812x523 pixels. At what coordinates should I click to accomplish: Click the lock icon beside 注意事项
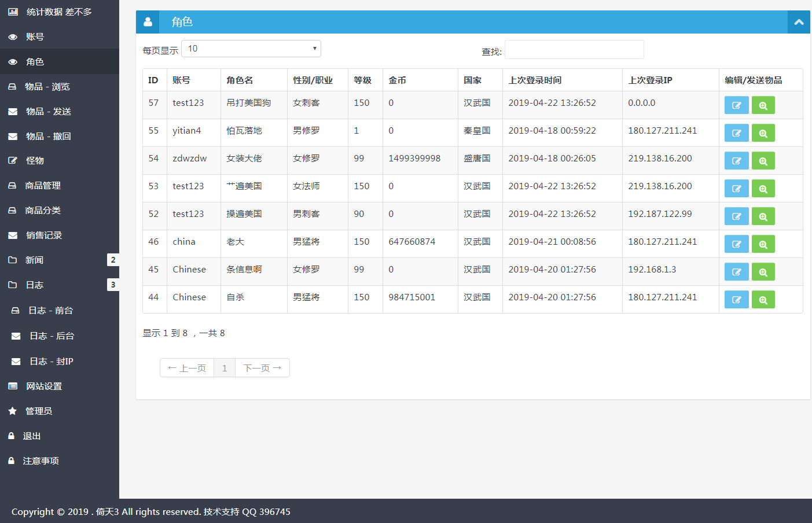pos(11,461)
